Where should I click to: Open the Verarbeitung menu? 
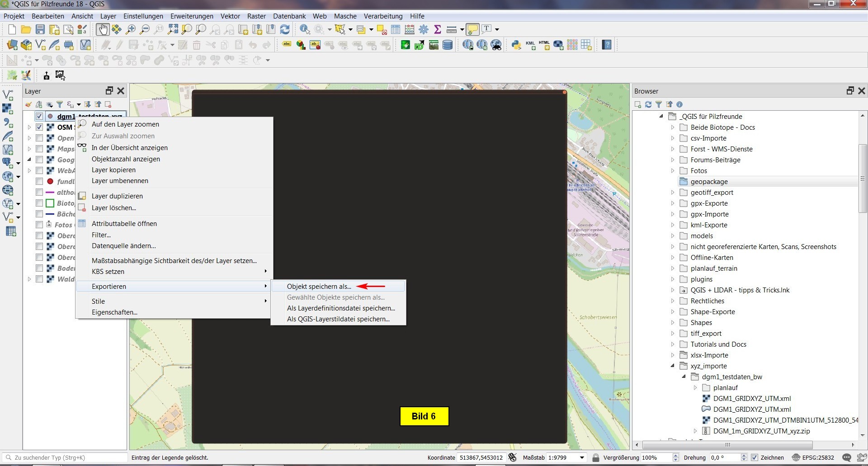point(383,16)
